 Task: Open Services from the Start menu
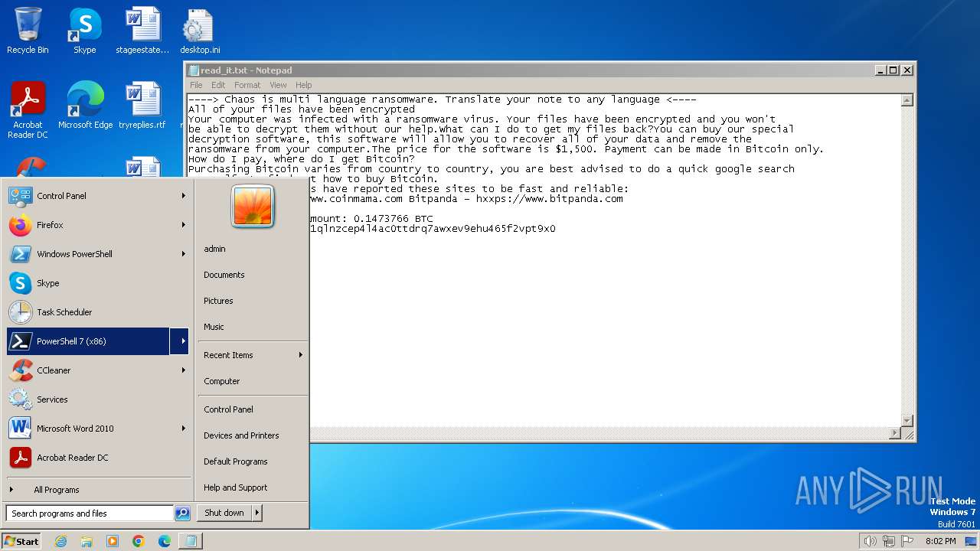(97, 399)
